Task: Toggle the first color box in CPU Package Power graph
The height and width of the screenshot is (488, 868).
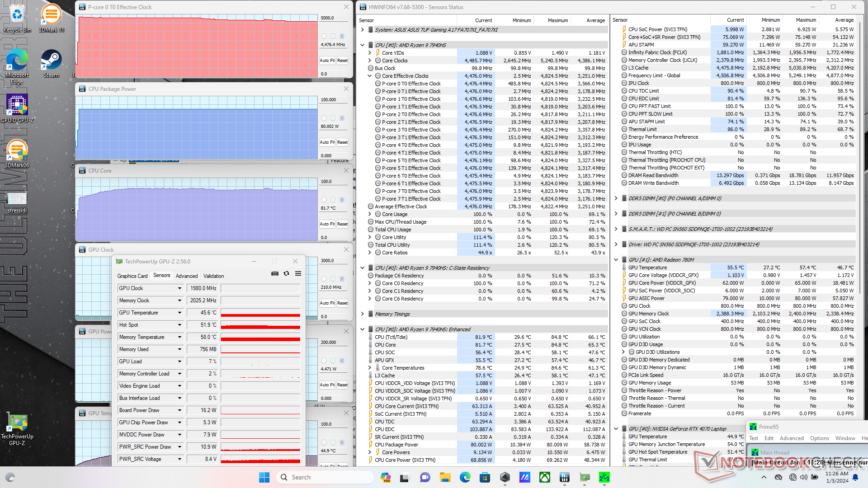Action: point(324,118)
